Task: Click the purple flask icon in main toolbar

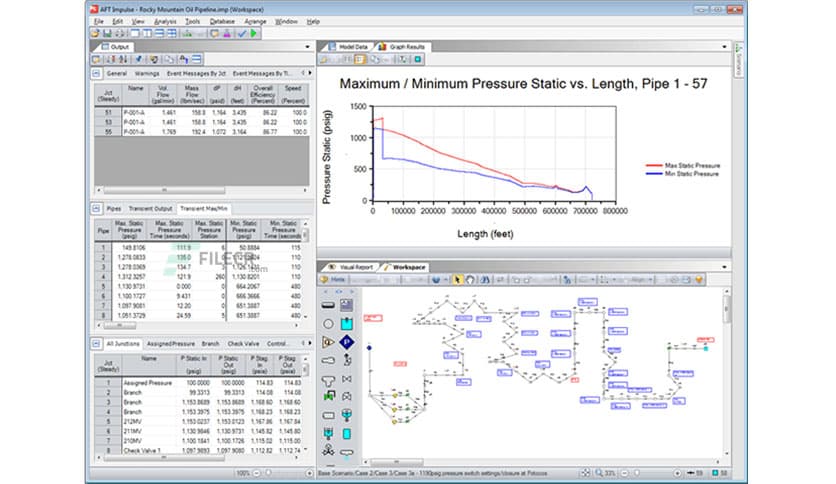Action: pos(227,33)
